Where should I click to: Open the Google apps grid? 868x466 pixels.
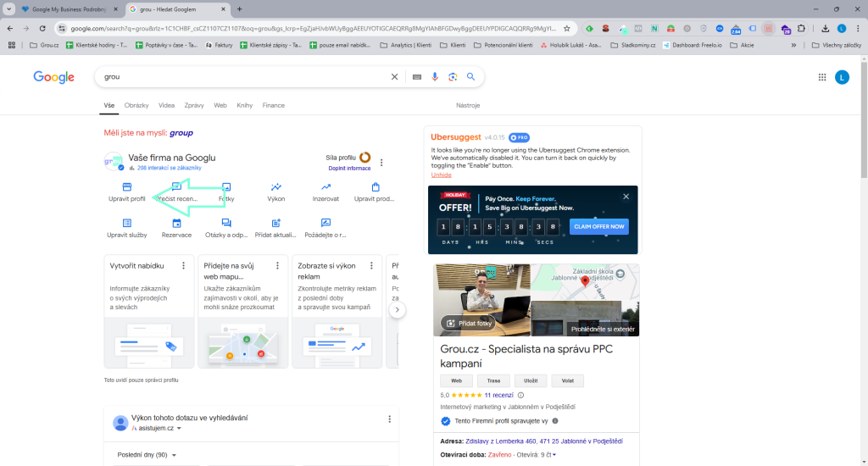822,77
